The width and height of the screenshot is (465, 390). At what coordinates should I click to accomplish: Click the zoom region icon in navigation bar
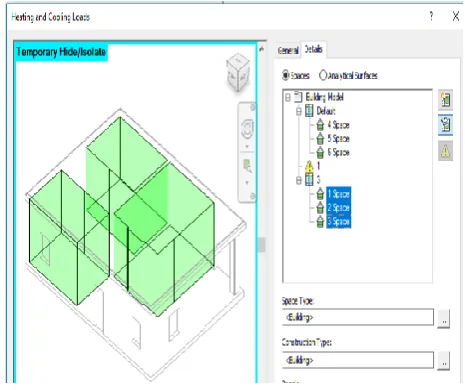[x=247, y=166]
